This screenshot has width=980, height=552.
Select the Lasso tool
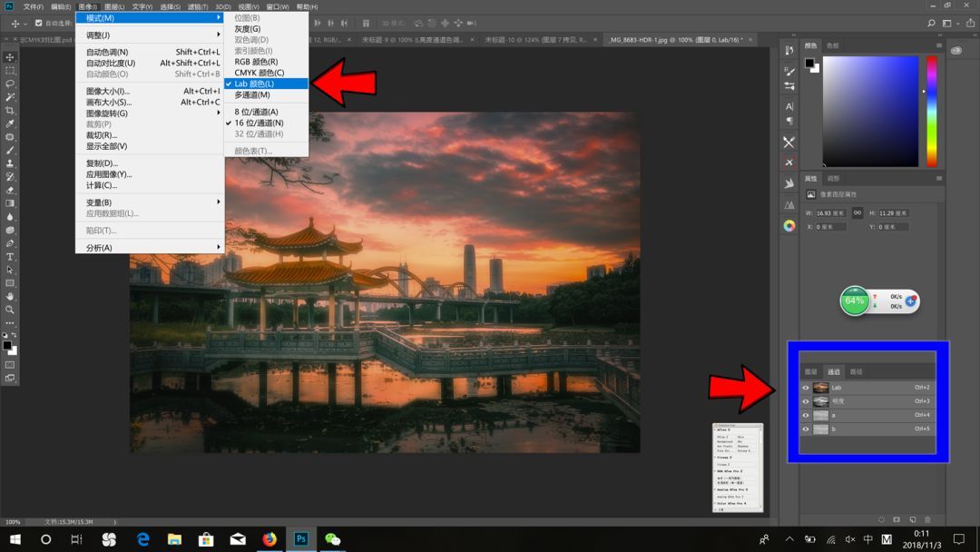[10, 84]
